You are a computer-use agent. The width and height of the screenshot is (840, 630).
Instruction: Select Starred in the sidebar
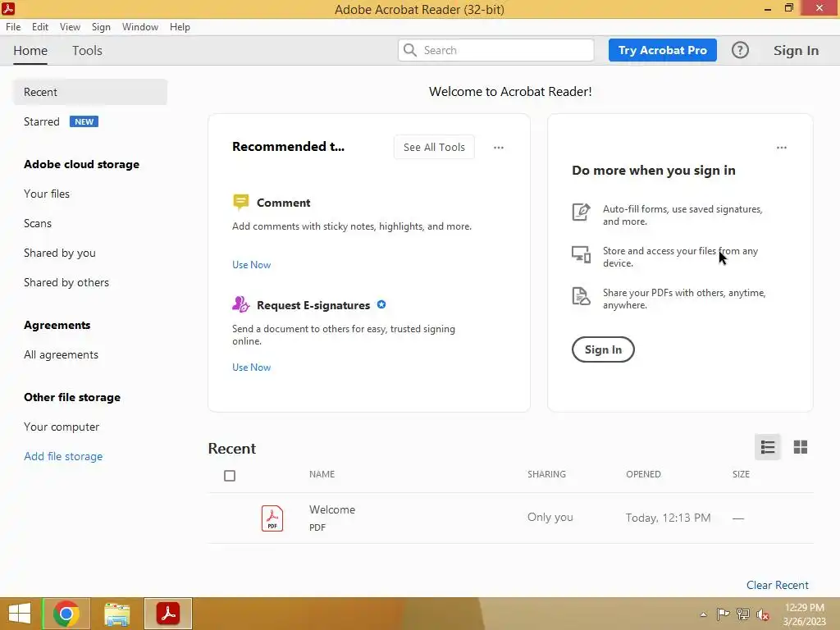pyautogui.click(x=41, y=121)
